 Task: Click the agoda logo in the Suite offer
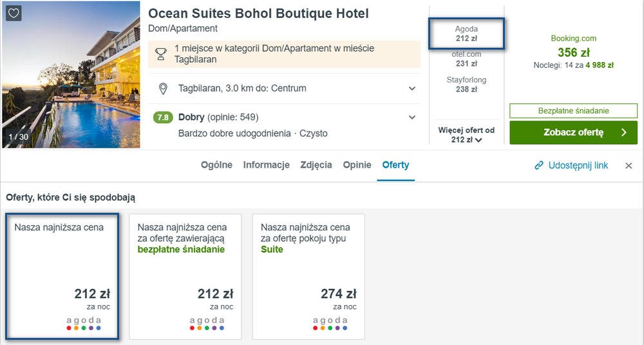coord(330,323)
